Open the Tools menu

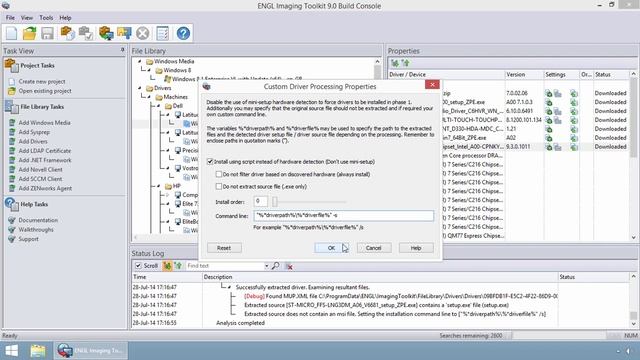46,18
